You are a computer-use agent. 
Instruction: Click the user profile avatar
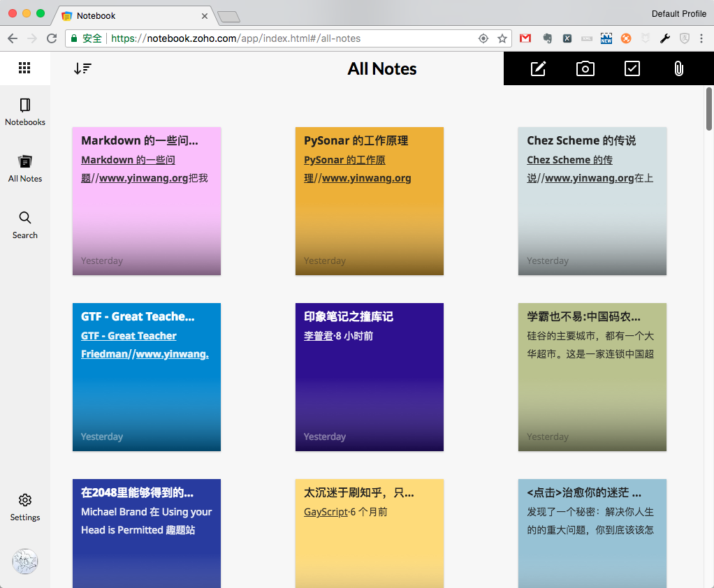(25, 561)
